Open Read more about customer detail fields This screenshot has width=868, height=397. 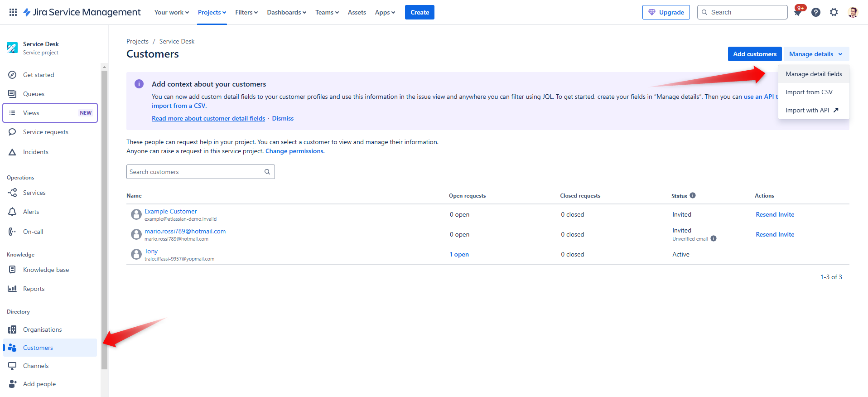(x=208, y=118)
